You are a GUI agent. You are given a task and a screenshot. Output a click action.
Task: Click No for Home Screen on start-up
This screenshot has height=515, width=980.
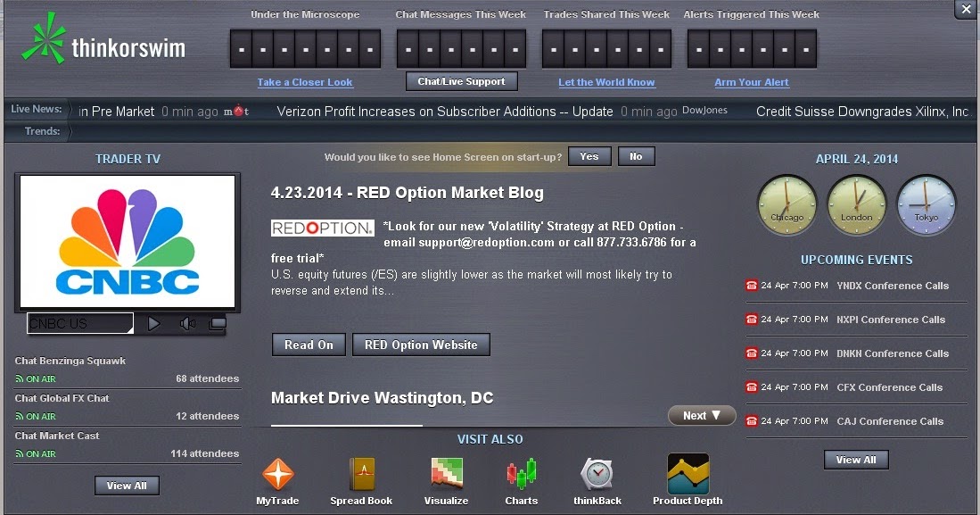click(637, 156)
